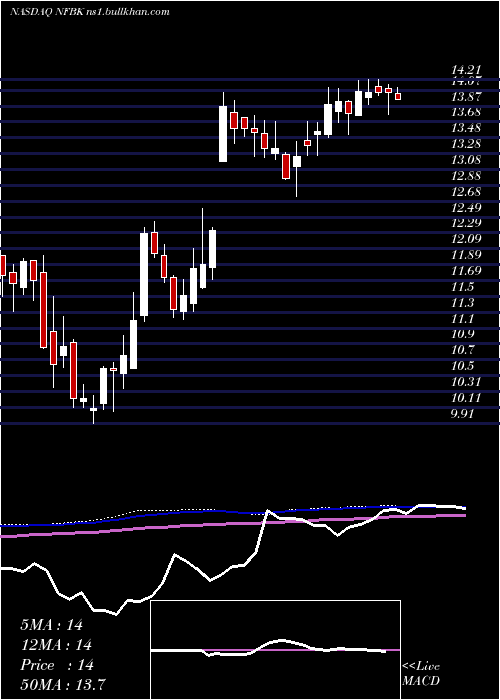Click the 13.48 price axis label

tap(466, 129)
